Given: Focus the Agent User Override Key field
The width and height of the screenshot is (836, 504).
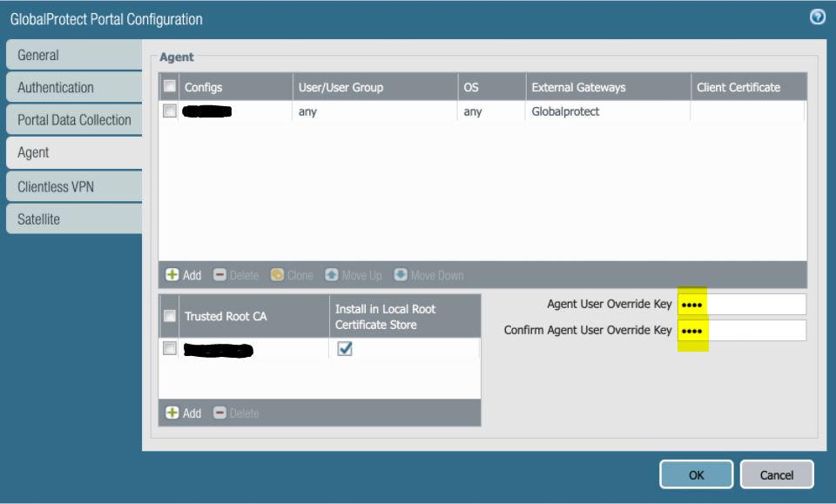Looking at the screenshot, I should point(742,304).
